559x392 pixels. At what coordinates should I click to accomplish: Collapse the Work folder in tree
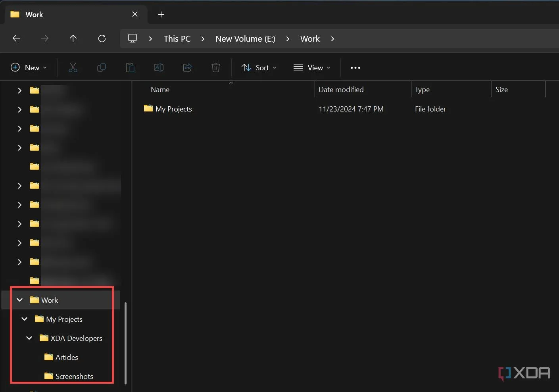pos(20,300)
